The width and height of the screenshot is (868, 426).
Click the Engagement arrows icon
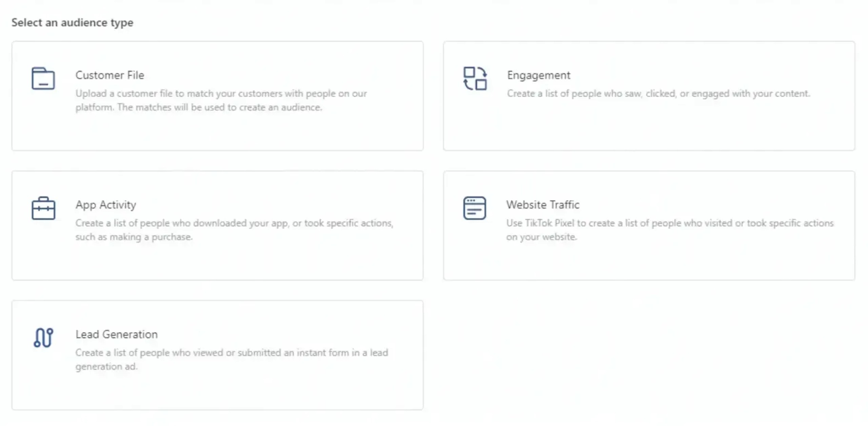[475, 78]
